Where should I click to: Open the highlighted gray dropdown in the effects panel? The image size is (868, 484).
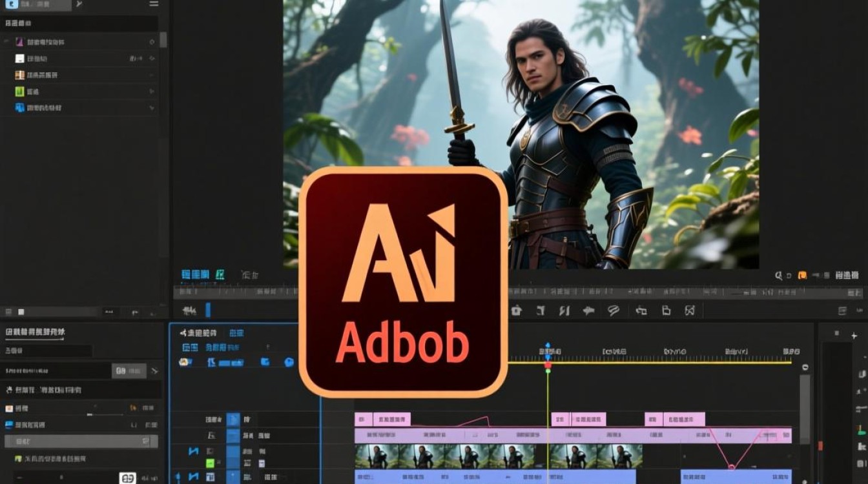(x=81, y=441)
